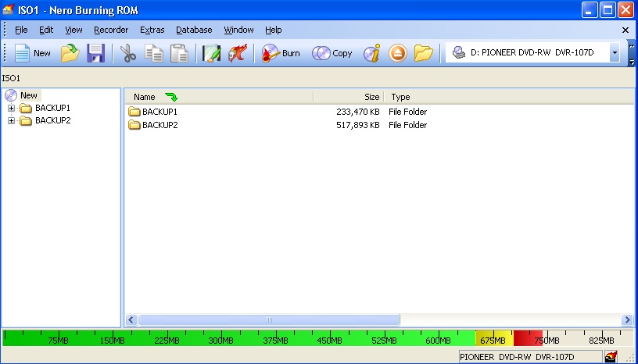Image resolution: width=638 pixels, height=364 pixels.
Task: Start burning with the Burn button
Action: click(281, 53)
